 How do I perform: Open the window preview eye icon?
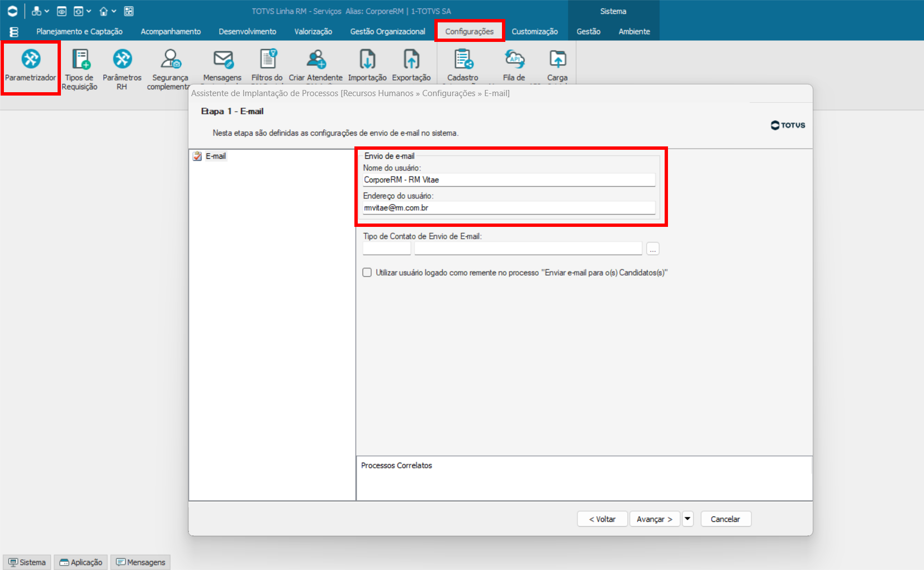(62, 11)
